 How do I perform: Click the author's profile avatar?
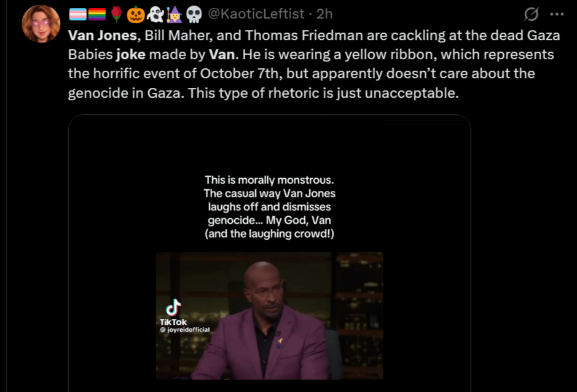tap(41, 23)
